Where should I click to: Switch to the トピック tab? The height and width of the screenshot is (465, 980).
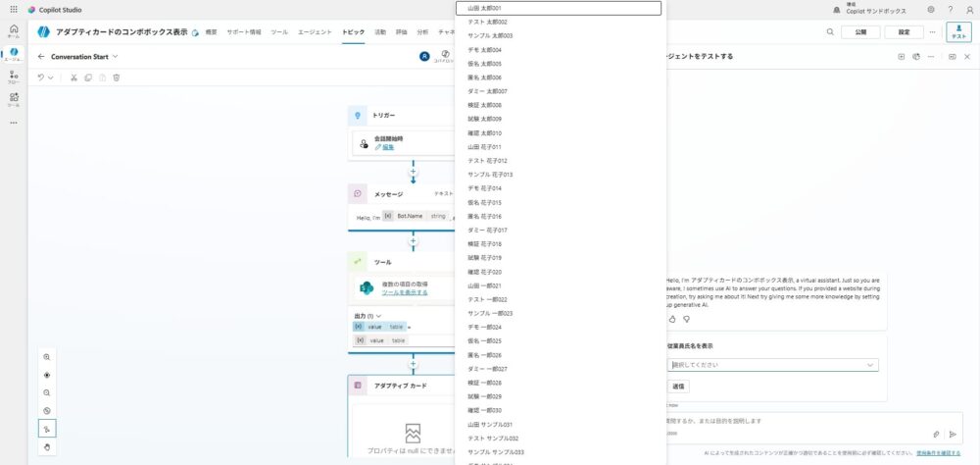pyautogui.click(x=353, y=31)
